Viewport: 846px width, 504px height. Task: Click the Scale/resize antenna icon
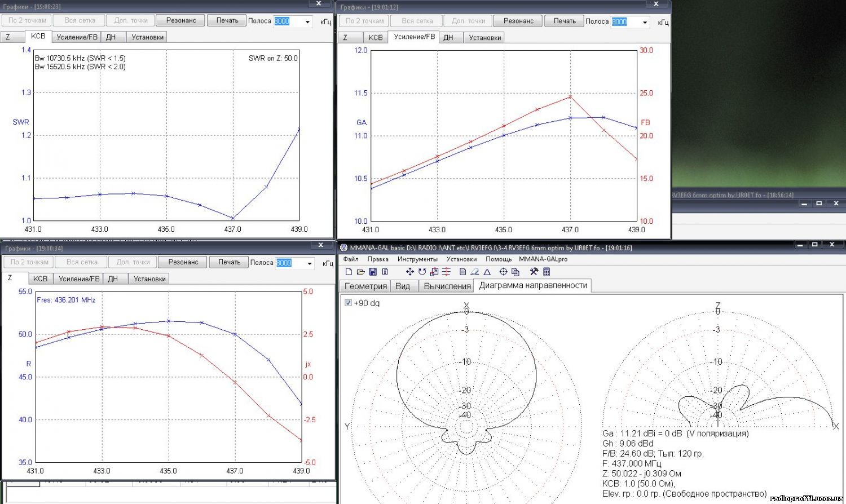(434, 272)
